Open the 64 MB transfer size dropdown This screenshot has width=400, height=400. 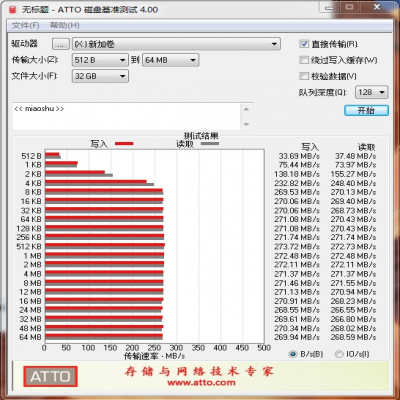(171, 60)
